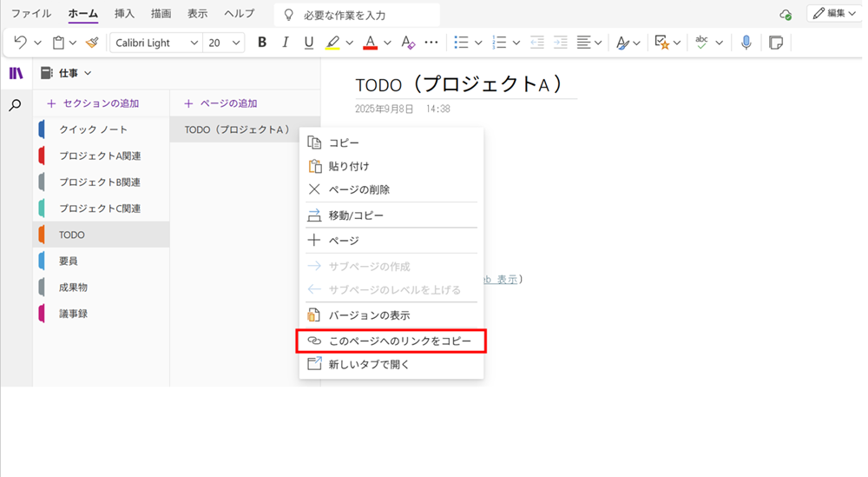Screen dimensions: 868x477
Task: Toggle the notebook navigation pane icon
Action: coord(16,73)
